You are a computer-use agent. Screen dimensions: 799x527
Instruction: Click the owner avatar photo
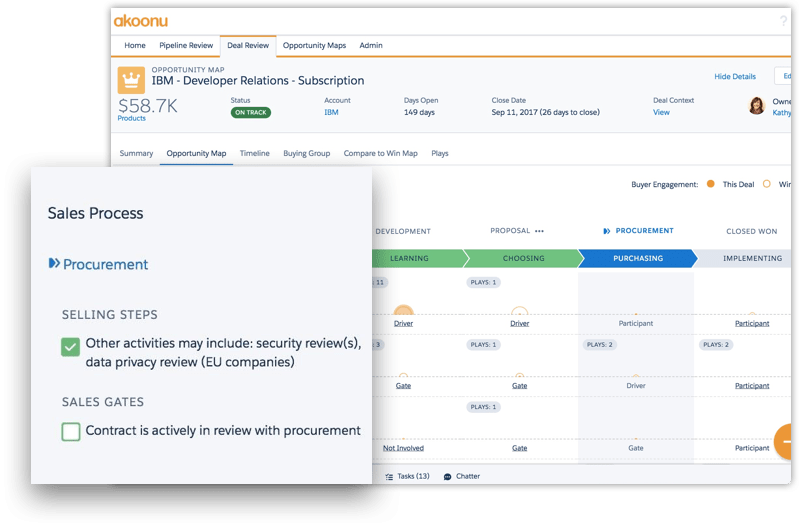[x=757, y=106]
